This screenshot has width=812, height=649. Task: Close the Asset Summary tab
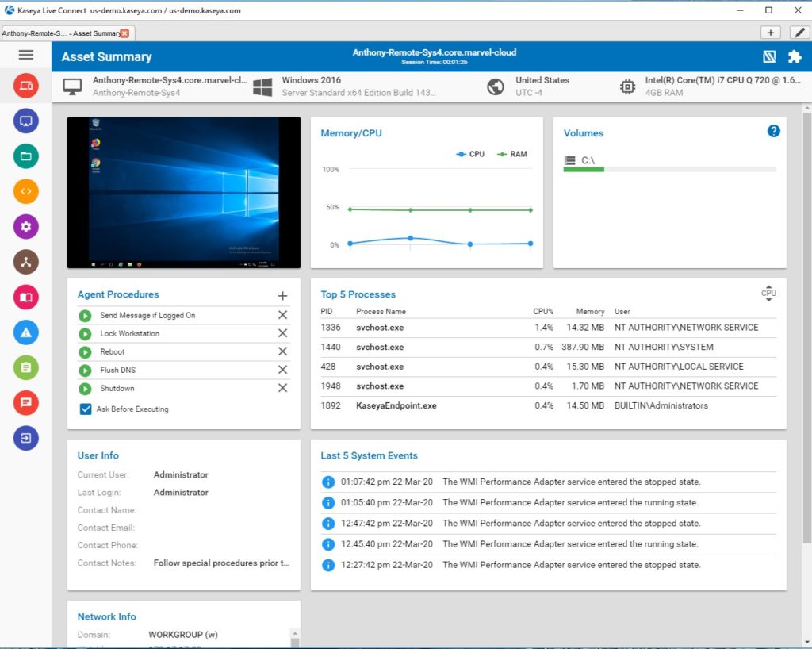click(x=124, y=33)
